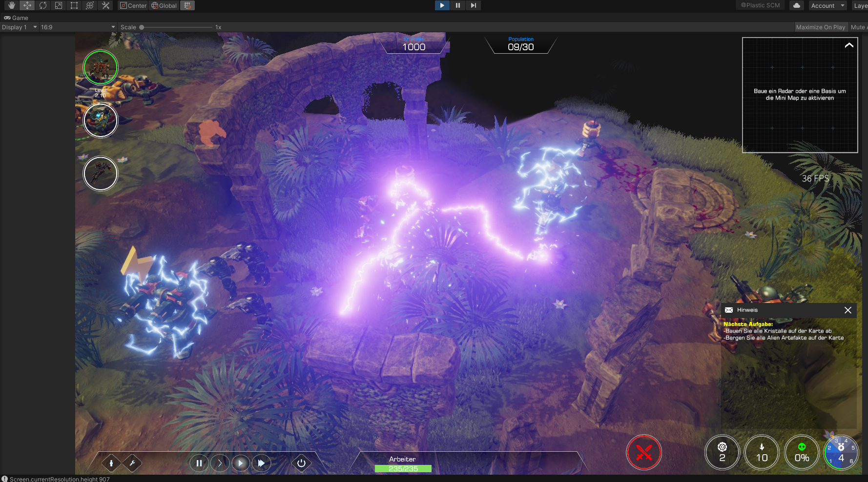
Task: Select the Hand tool in the Unity toolbar
Action: [x=12, y=5]
